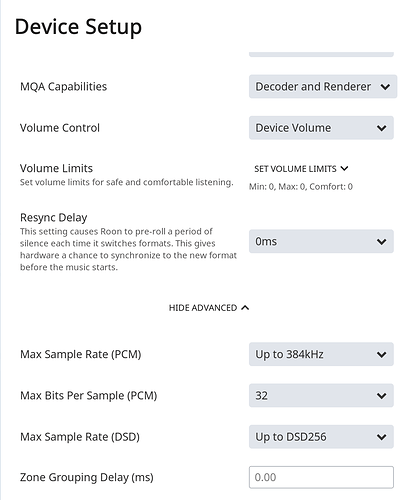Image resolution: width=417 pixels, height=500 pixels.
Task: Click the chevron in Max Bits Per Sample dropdown
Action: (382, 396)
